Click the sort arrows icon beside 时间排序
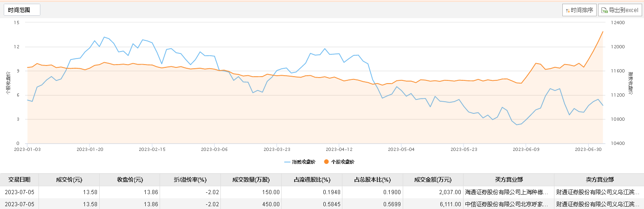 pos(567,10)
